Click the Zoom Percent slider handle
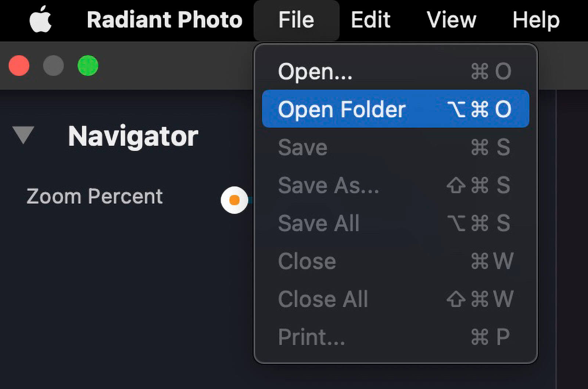588x389 pixels. (234, 200)
